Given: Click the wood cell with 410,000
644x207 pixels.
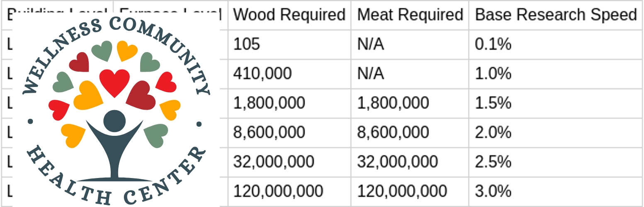Looking at the screenshot, I should tap(289, 74).
